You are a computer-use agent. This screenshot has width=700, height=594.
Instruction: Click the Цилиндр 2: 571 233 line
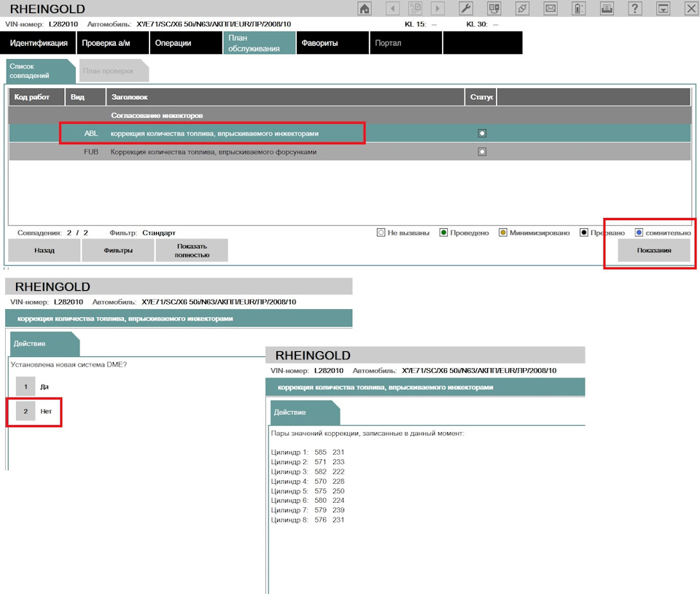tap(308, 462)
